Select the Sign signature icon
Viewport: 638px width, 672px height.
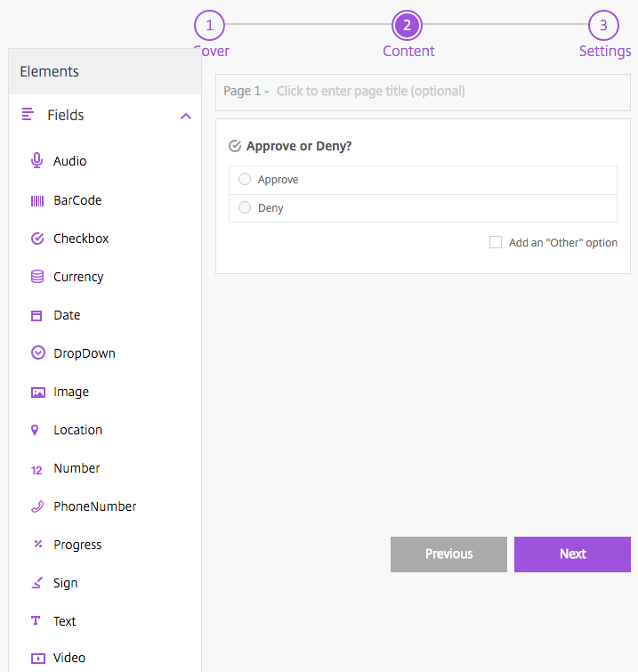click(37, 583)
